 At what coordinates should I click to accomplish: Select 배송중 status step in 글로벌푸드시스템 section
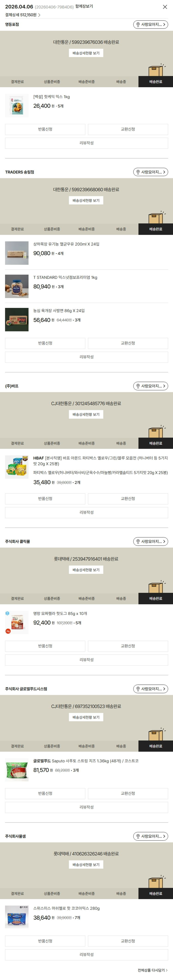121,746
